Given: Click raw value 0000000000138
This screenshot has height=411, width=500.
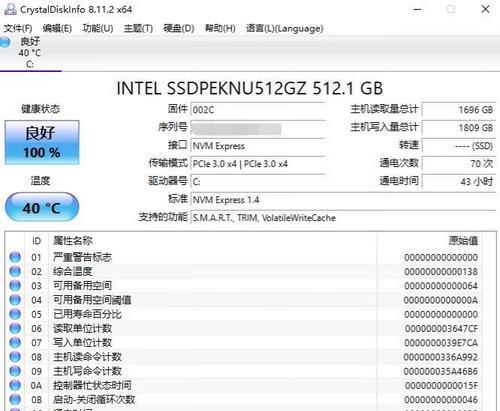Looking at the screenshot, I should (x=441, y=272).
